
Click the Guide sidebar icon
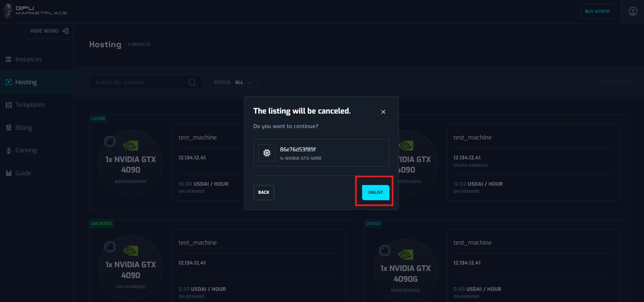coord(8,173)
